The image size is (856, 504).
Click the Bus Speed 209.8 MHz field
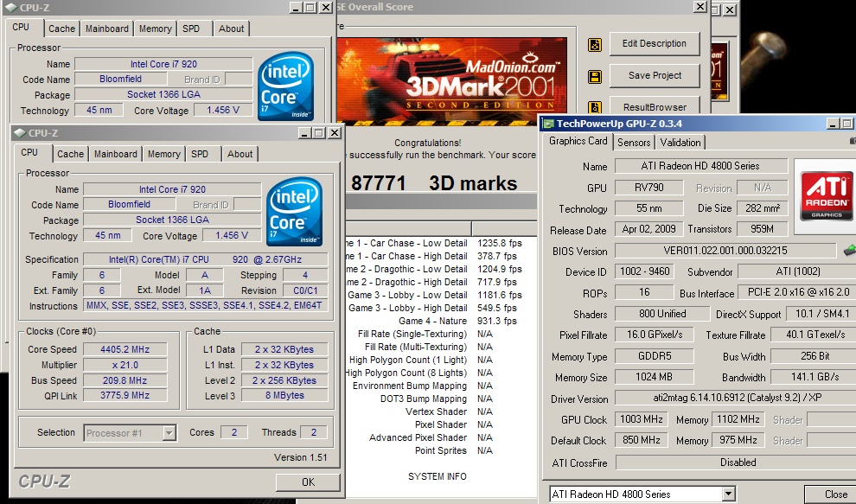click(125, 380)
